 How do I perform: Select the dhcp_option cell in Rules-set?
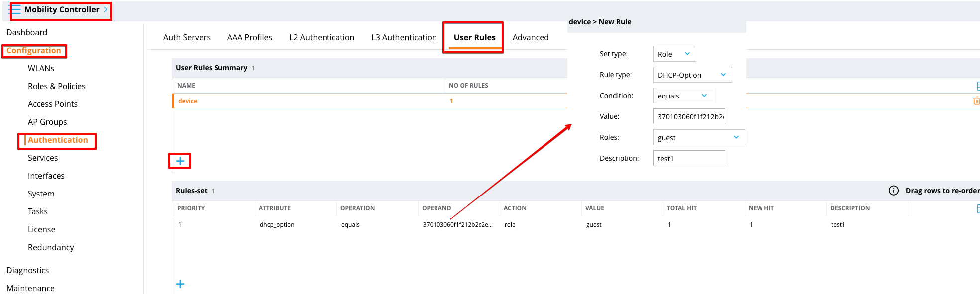click(277, 225)
